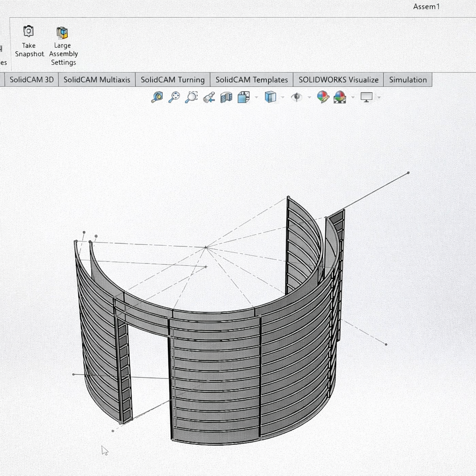The height and width of the screenshot is (476, 476).
Task: Select the SolidCAM Turning tab
Action: pos(172,79)
